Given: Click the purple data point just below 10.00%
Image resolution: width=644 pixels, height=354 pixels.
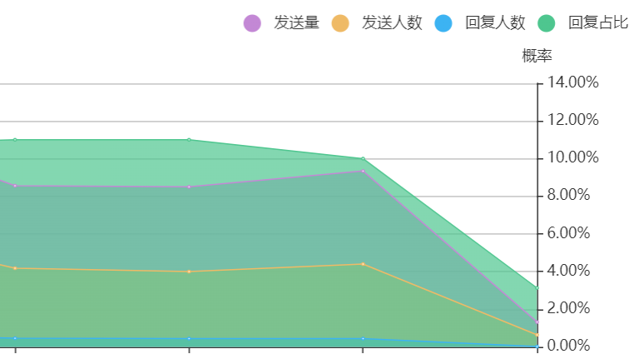Looking at the screenshot, I should coord(363,171).
